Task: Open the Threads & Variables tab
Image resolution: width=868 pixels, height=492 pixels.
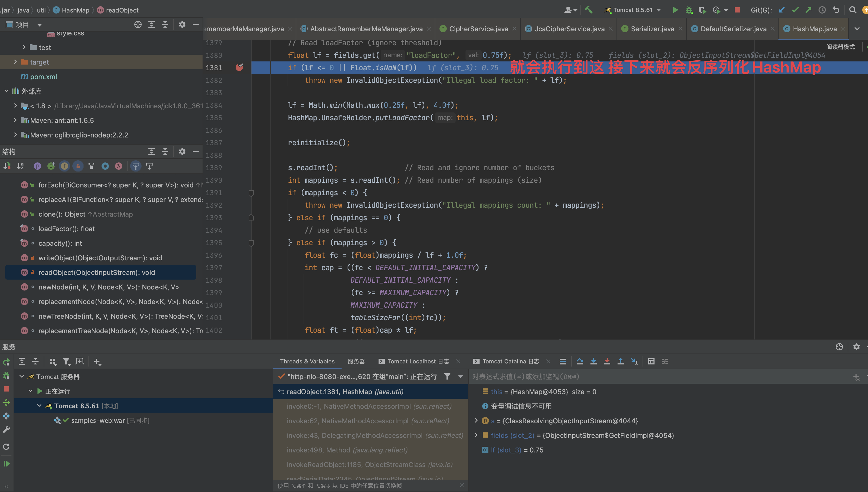Action: [x=307, y=361]
